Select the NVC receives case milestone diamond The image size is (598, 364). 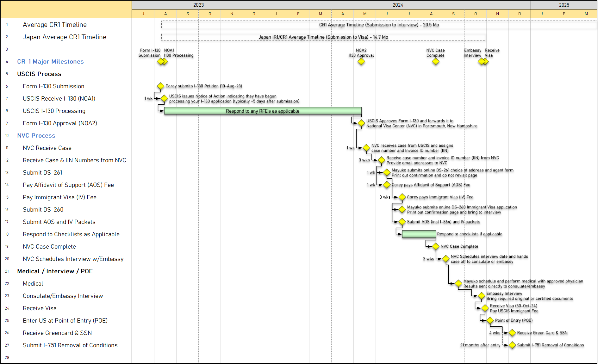[366, 148]
